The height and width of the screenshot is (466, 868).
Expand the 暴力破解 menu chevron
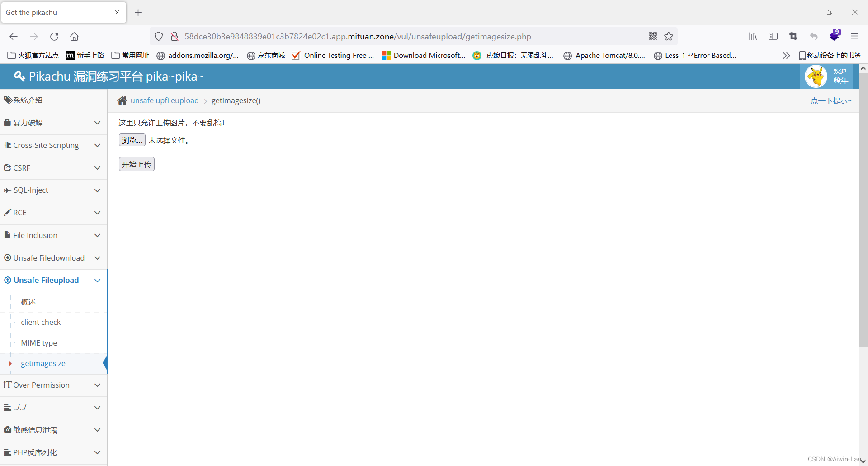point(97,123)
